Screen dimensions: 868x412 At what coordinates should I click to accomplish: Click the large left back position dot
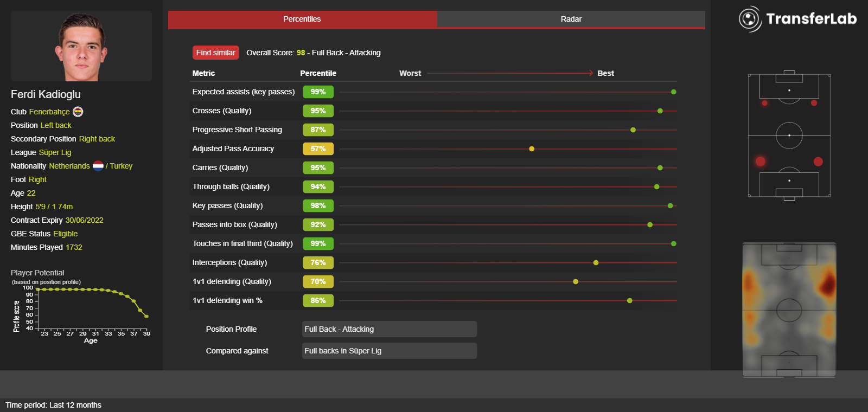[761, 162]
